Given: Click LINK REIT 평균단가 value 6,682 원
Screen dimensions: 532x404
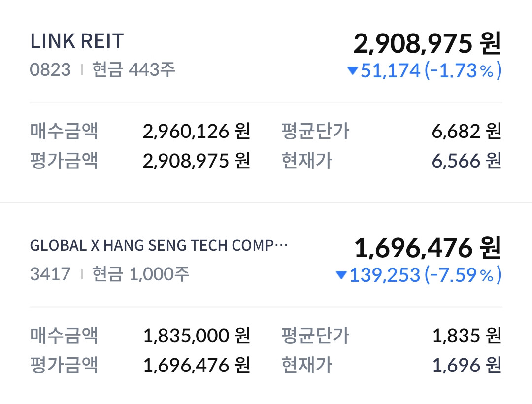Looking at the screenshot, I should [x=466, y=132].
